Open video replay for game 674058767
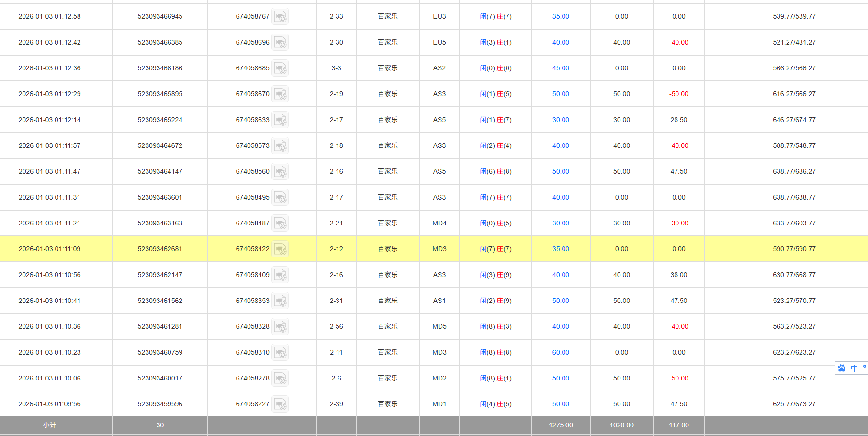This screenshot has width=868, height=436. pyautogui.click(x=280, y=17)
